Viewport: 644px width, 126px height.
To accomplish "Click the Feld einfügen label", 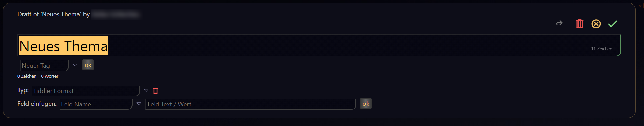I will [x=37, y=104].
